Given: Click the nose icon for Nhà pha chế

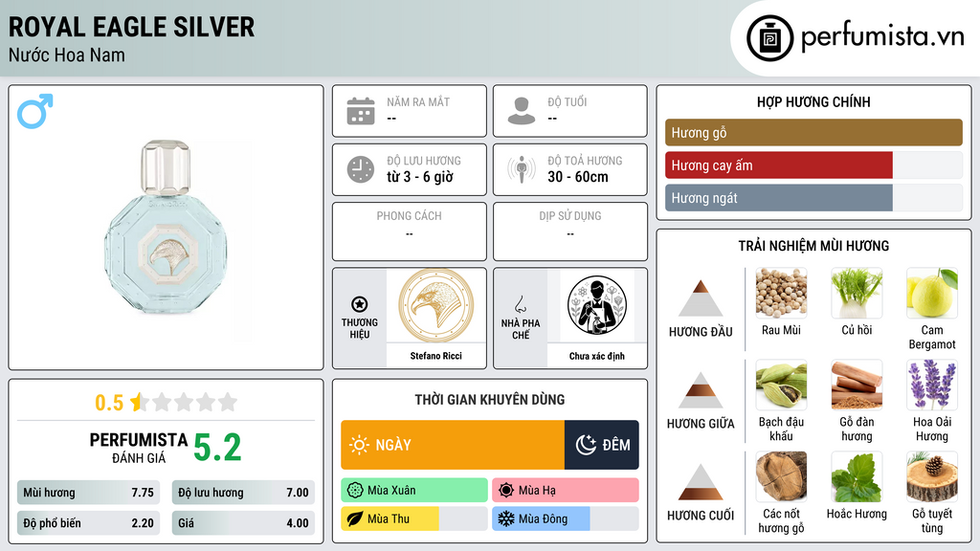Looking at the screenshot, I should tap(520, 304).
